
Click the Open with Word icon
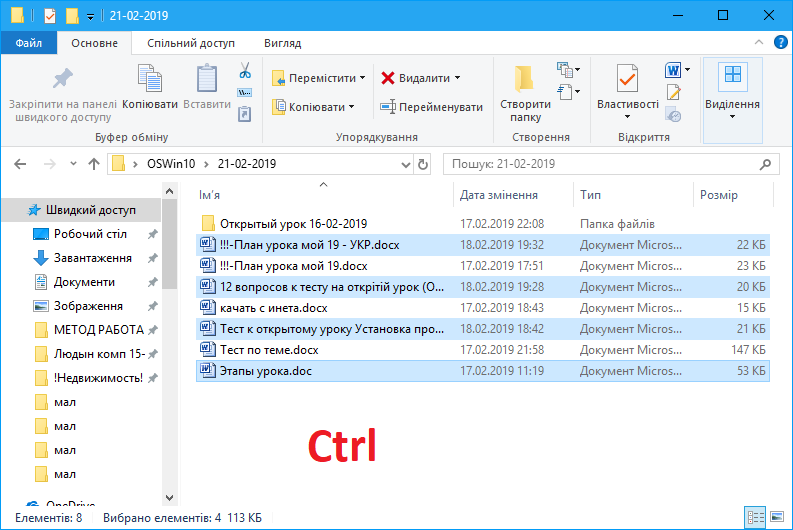pyautogui.click(x=673, y=70)
